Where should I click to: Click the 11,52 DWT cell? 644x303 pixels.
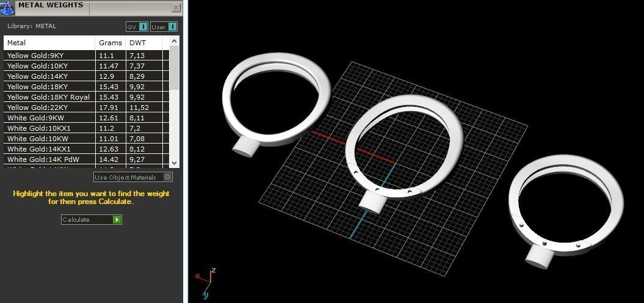pos(144,108)
